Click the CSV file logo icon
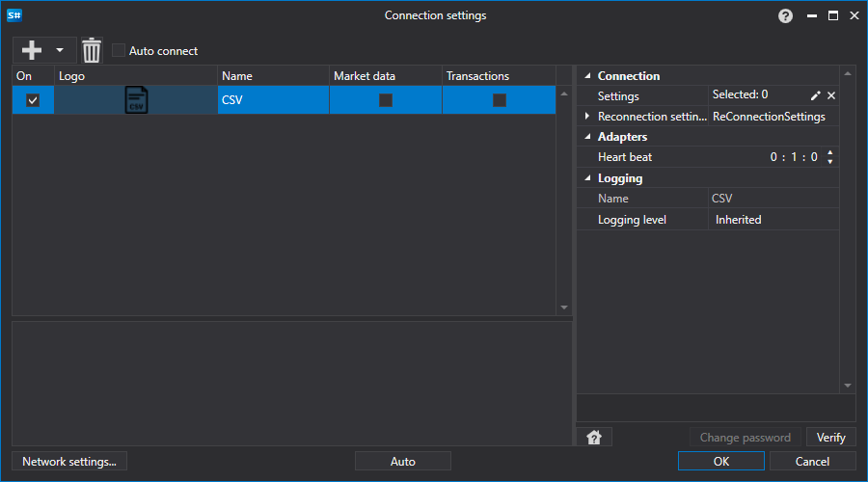The image size is (868, 482). pos(136,100)
